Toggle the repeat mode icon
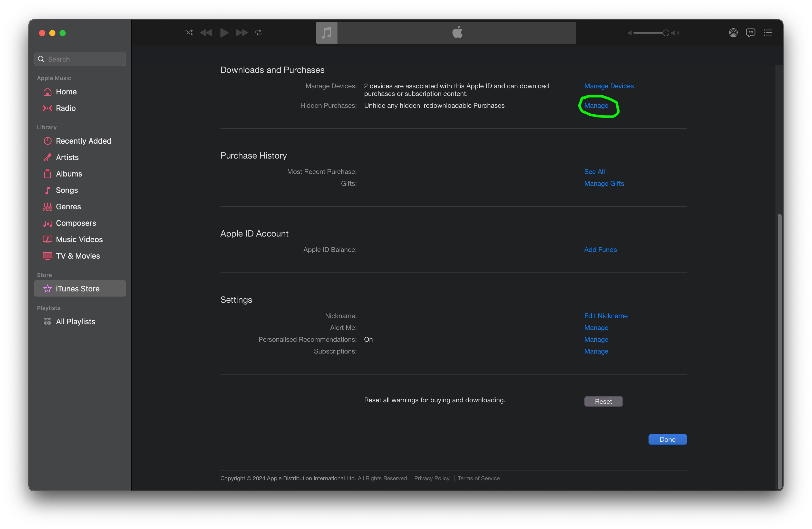The width and height of the screenshot is (812, 529). (259, 33)
